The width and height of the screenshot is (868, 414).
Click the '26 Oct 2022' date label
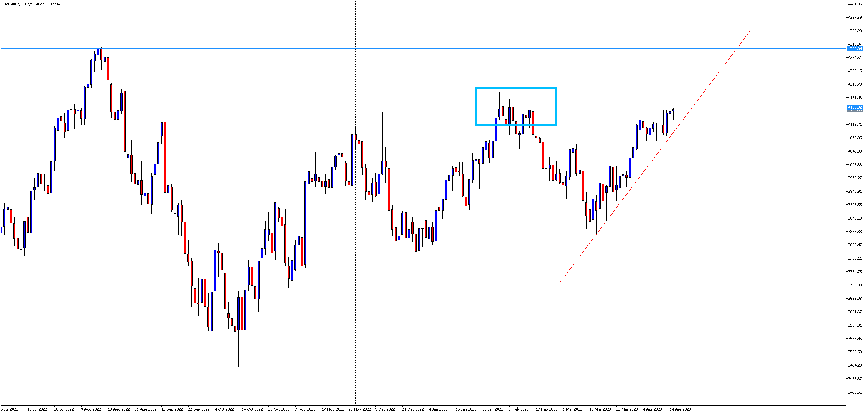pos(279,409)
